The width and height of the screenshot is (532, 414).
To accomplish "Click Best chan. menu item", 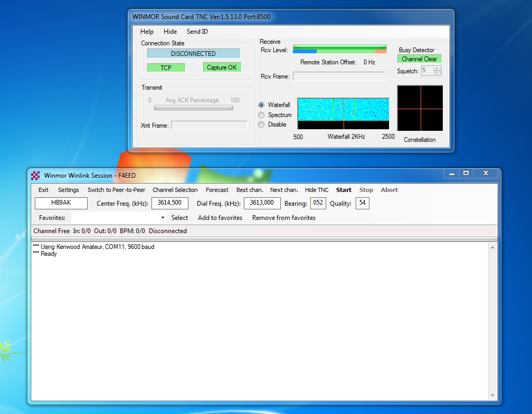I will click(250, 190).
